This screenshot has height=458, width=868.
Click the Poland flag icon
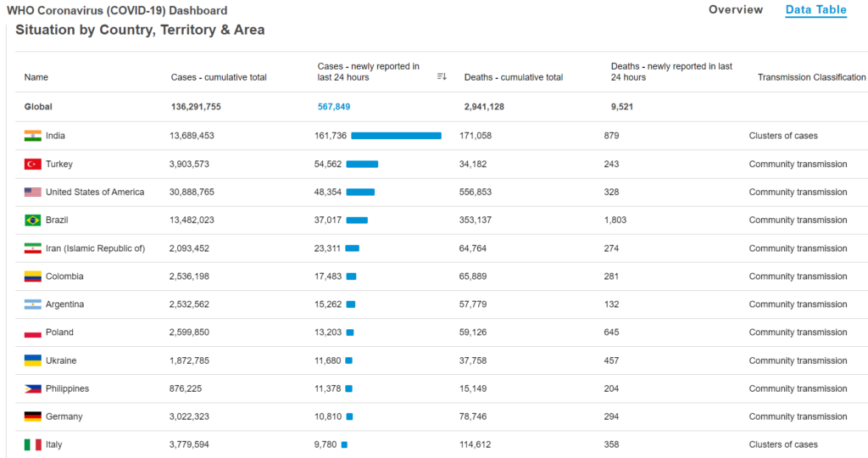point(33,332)
